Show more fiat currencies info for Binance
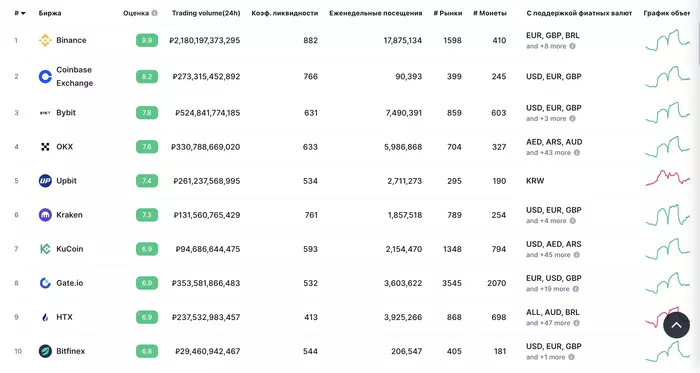Image resolution: width=700 pixels, height=373 pixels. [x=572, y=46]
